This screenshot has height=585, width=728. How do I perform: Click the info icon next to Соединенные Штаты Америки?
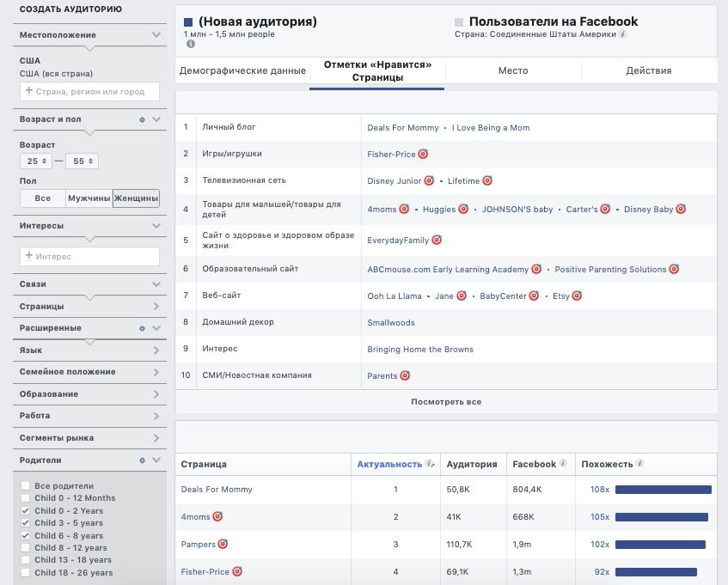pos(622,34)
